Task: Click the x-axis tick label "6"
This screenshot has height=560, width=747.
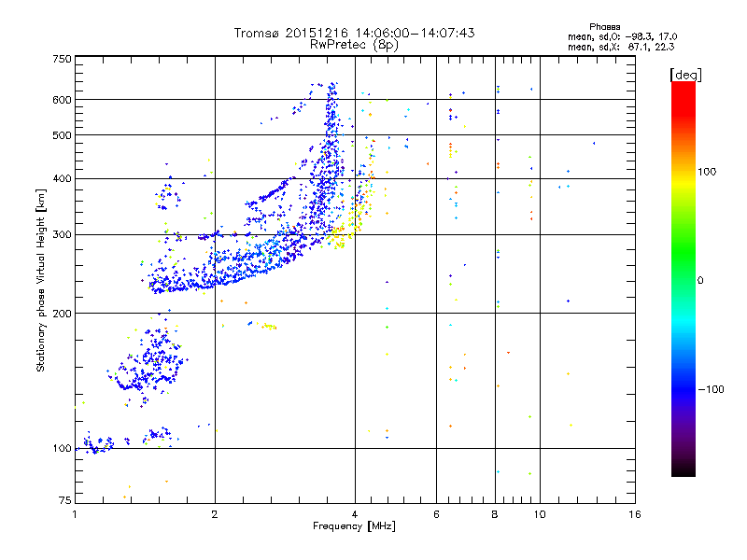Action: coord(436,514)
